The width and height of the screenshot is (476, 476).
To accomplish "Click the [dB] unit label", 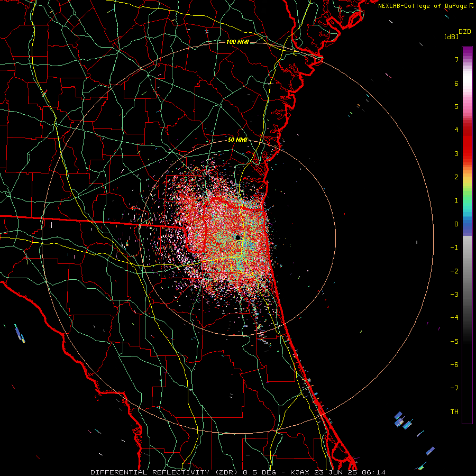I will [x=451, y=36].
